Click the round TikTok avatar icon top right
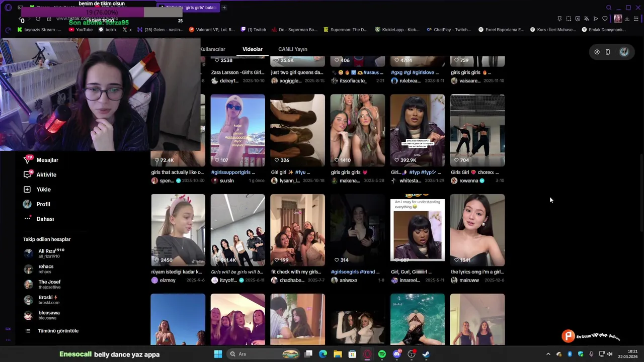Screen dimensions: 644x362 (x=624, y=52)
